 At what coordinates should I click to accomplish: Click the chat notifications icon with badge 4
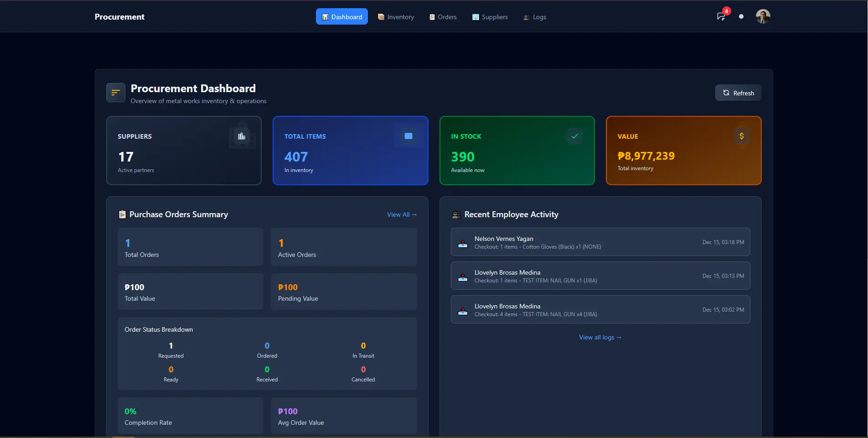click(x=721, y=16)
